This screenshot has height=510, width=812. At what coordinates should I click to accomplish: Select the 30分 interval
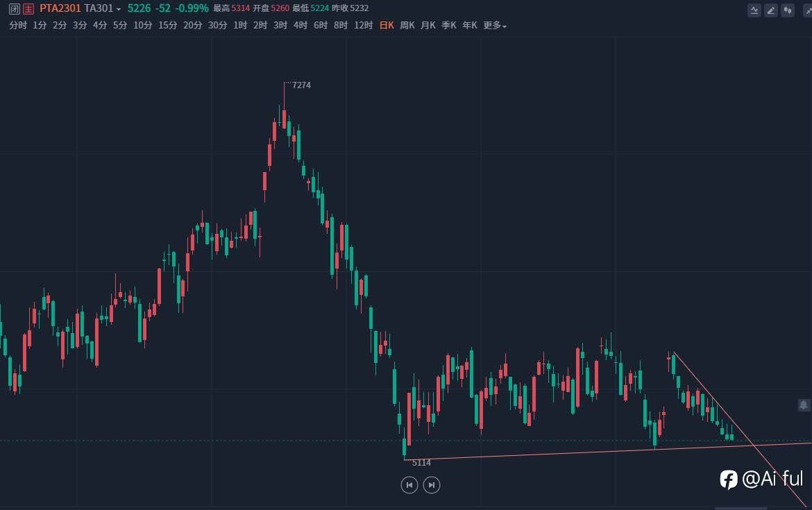point(217,26)
